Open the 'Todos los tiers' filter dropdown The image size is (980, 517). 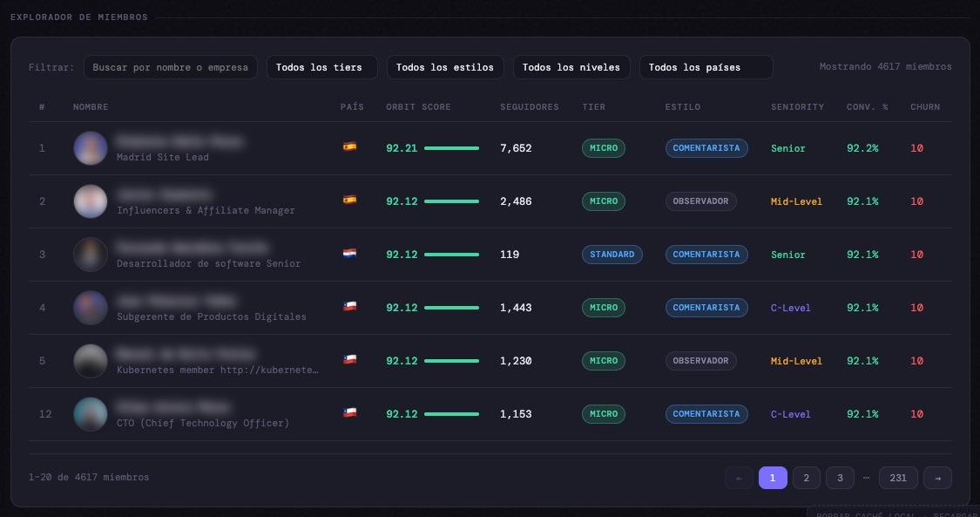point(321,67)
